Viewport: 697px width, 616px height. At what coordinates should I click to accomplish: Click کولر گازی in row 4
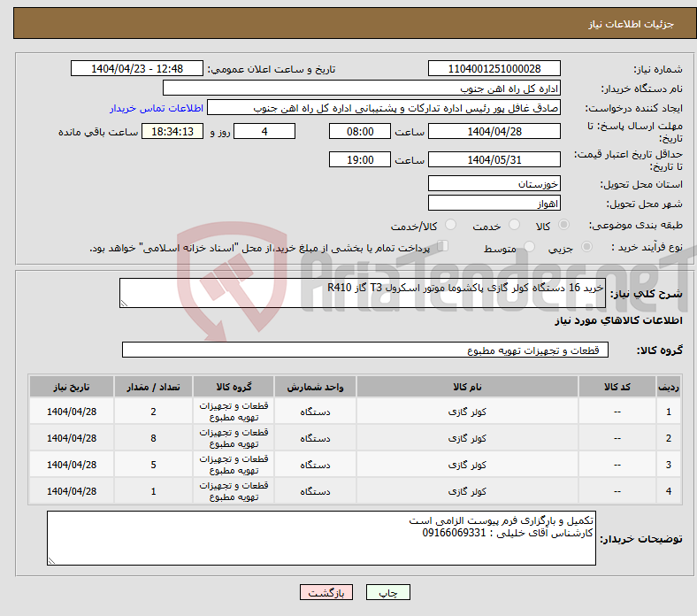[x=467, y=491]
